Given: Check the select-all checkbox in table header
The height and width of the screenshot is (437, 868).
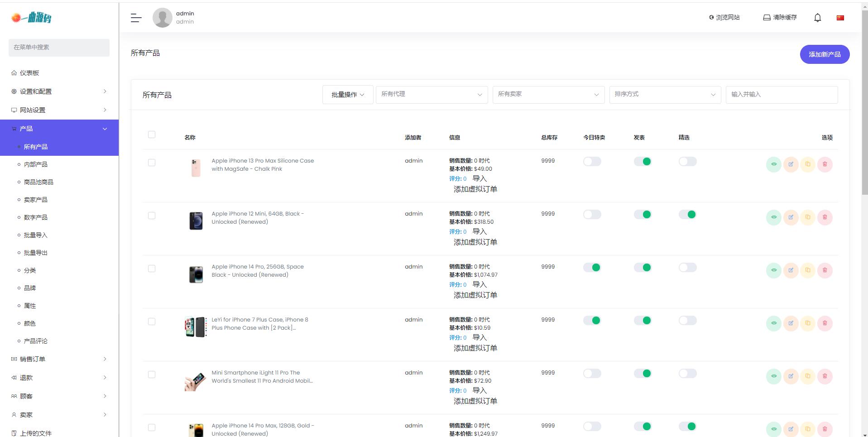Looking at the screenshot, I should coord(152,134).
